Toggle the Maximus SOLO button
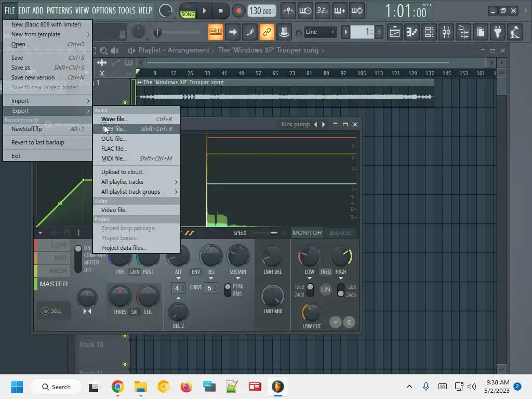Viewport: 532px width, 399px height. (x=51, y=311)
